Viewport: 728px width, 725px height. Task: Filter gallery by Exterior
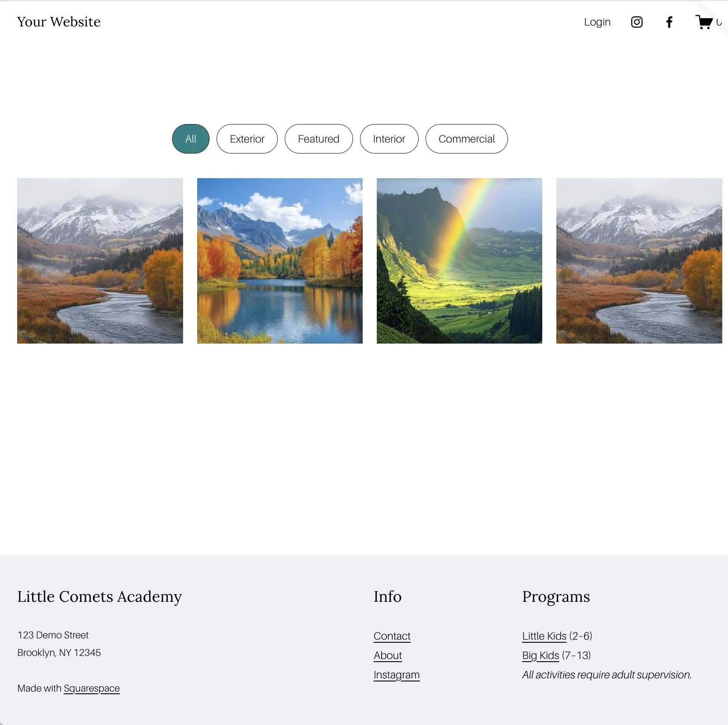pyautogui.click(x=246, y=139)
